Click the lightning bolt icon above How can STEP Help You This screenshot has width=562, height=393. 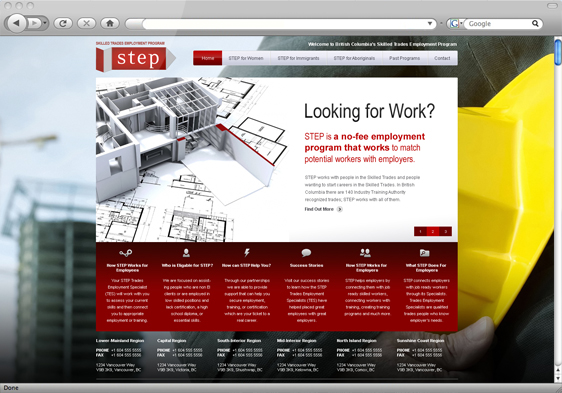pyautogui.click(x=247, y=252)
